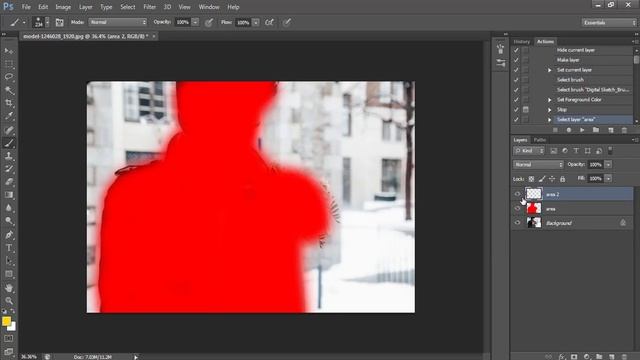Image resolution: width=640 pixels, height=360 pixels.
Task: Select the Lasso tool
Action: click(9, 77)
